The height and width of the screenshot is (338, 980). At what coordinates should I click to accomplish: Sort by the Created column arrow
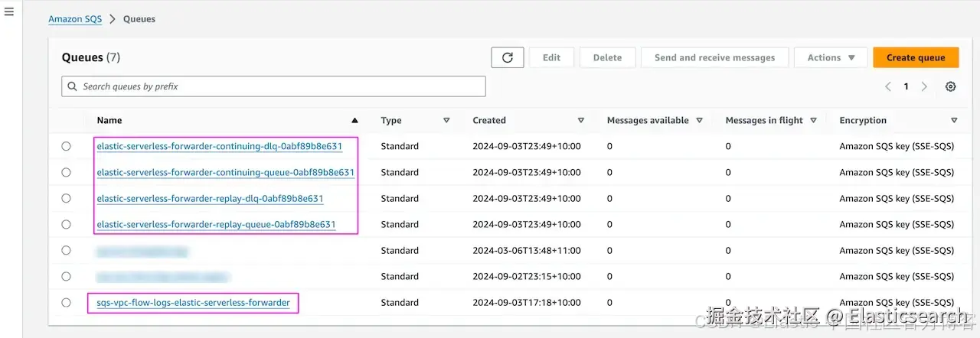[581, 120]
